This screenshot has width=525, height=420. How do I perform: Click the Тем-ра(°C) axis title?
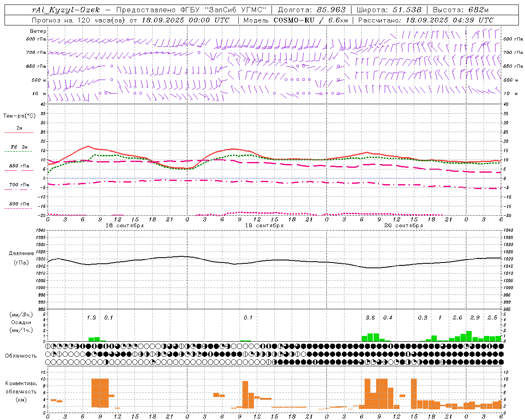[19, 116]
